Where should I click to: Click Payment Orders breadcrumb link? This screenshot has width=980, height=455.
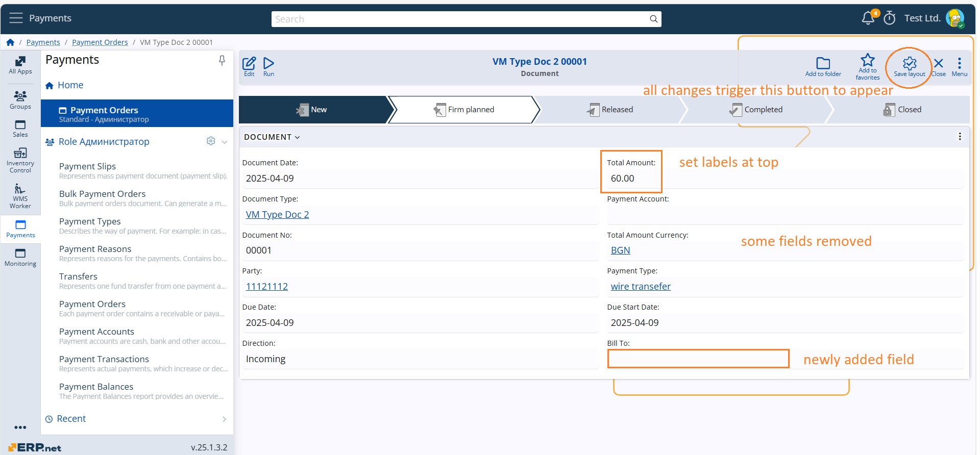click(x=100, y=42)
